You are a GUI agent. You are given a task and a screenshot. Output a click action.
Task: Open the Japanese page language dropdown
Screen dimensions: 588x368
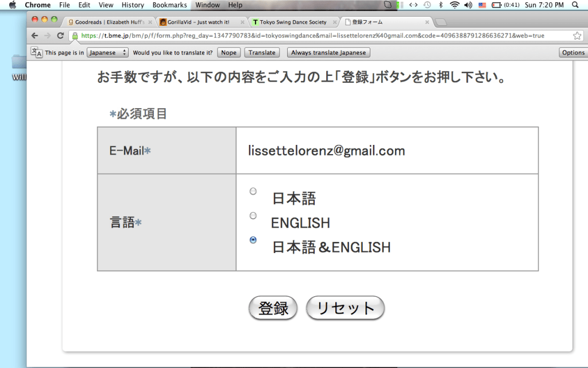[107, 52]
